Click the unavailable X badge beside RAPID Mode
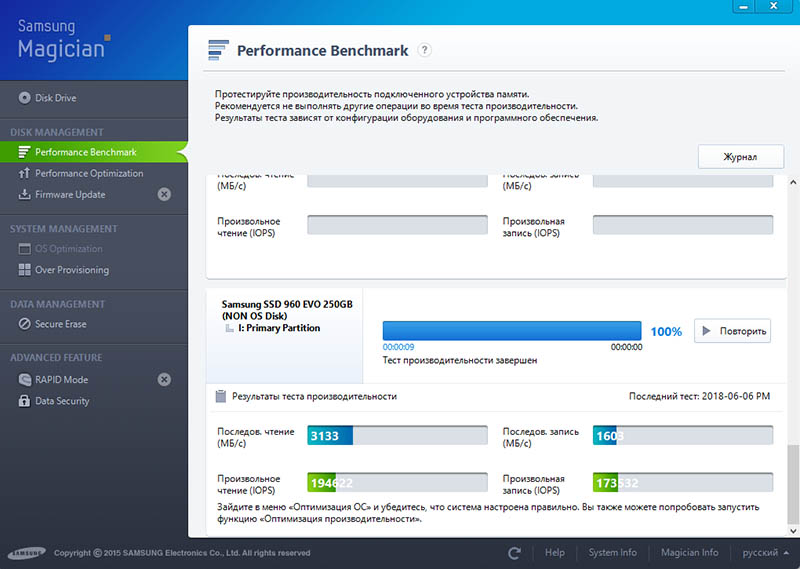This screenshot has width=800, height=569. (x=164, y=379)
